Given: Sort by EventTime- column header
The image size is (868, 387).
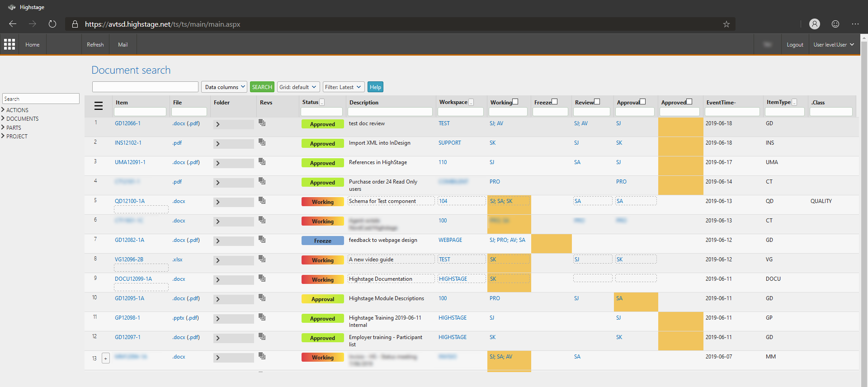Looking at the screenshot, I should pos(721,103).
